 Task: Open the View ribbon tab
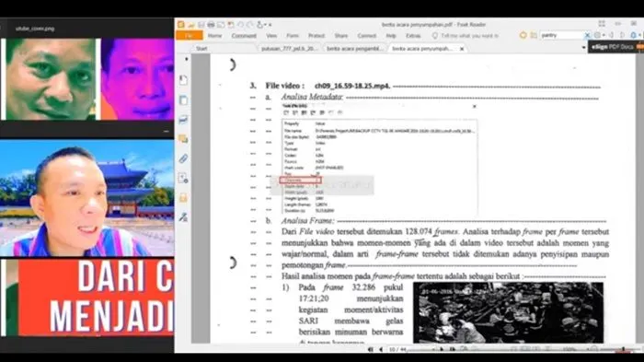[x=271, y=36]
